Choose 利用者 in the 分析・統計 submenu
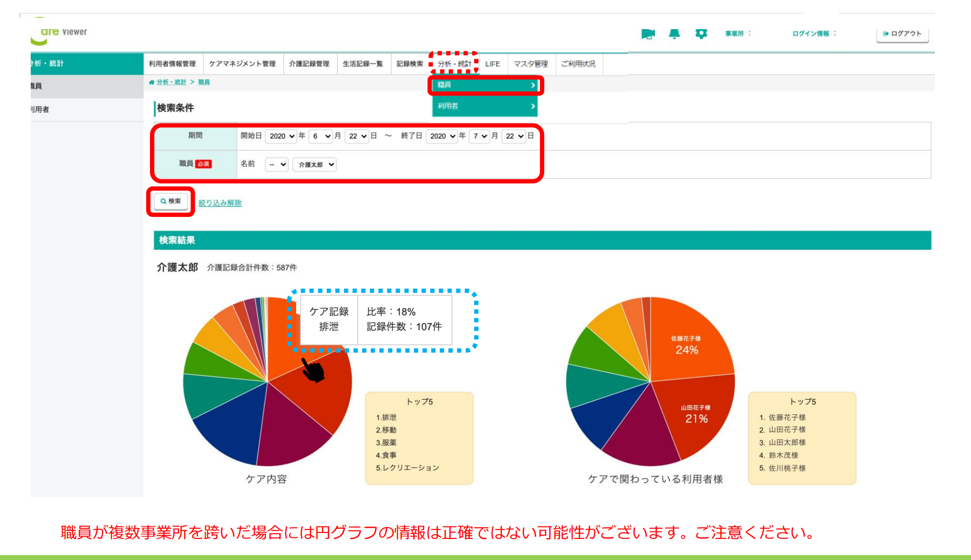 click(x=485, y=106)
